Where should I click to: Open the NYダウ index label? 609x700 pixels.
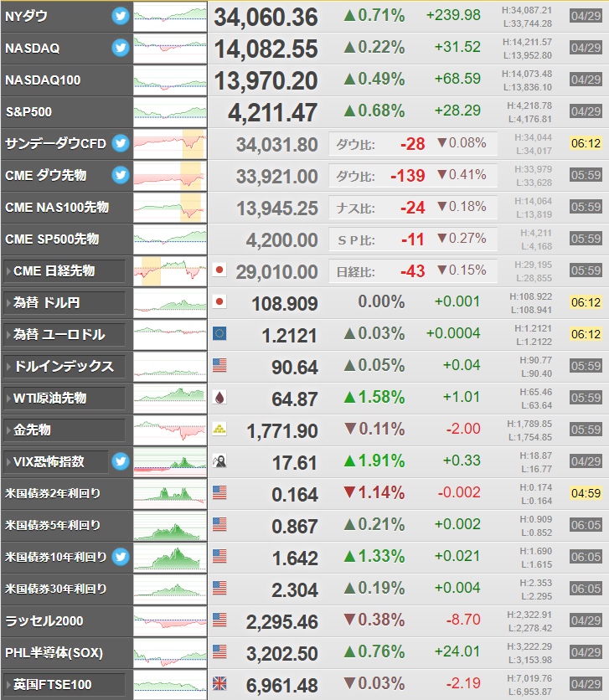click(x=26, y=16)
